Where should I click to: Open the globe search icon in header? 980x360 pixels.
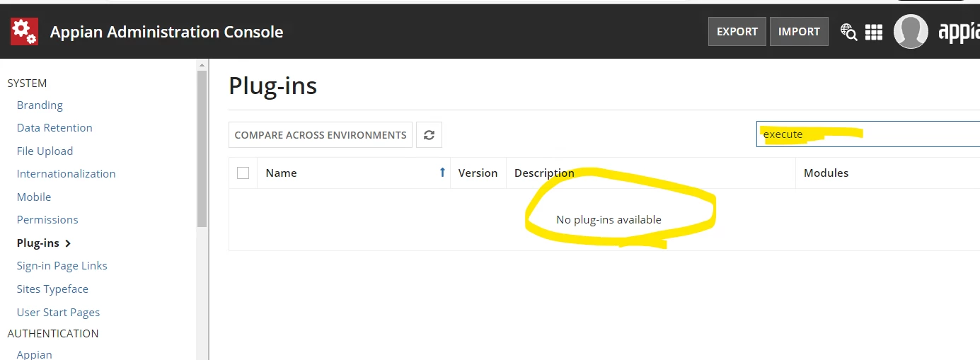tap(848, 32)
